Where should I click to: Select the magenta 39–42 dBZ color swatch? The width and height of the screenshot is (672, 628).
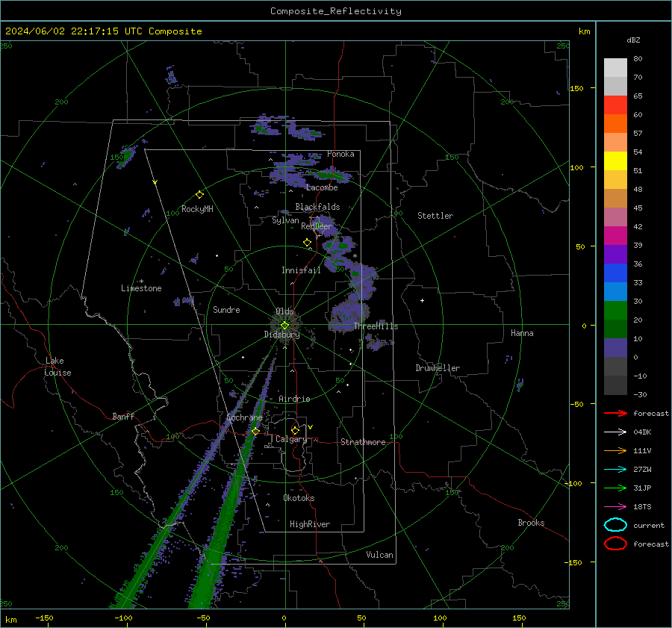(x=615, y=236)
